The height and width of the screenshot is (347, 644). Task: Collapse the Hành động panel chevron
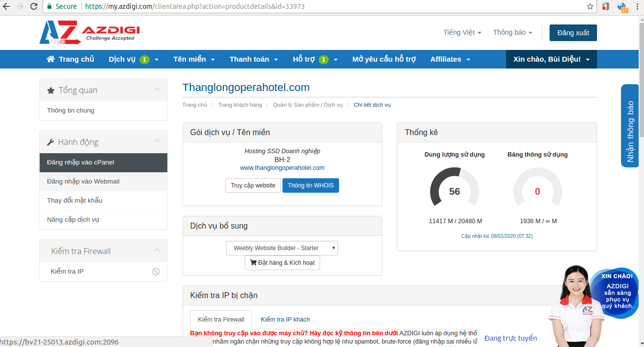point(157,141)
